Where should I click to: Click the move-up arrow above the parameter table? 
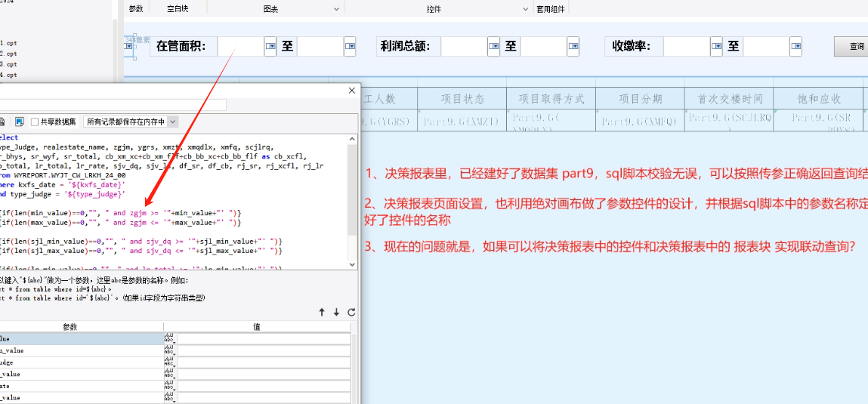click(322, 313)
